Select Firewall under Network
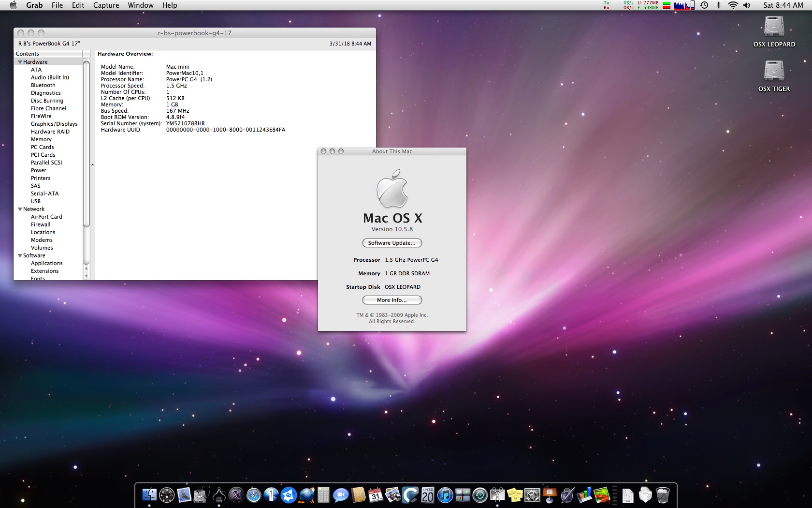The height and width of the screenshot is (508, 812). (41, 224)
